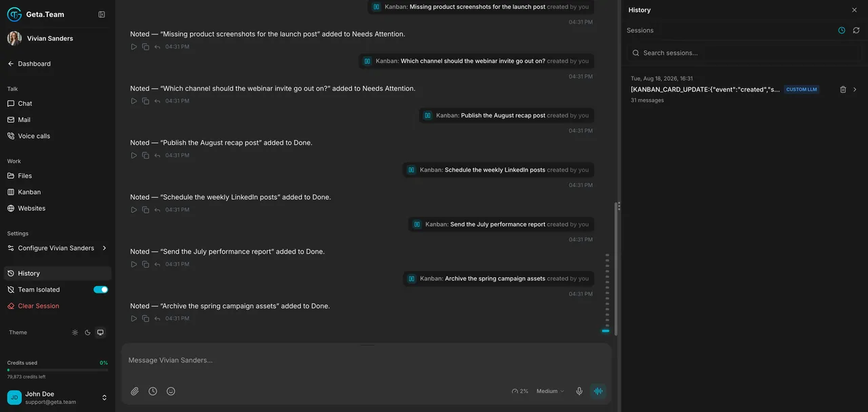Switch to dark theme moon icon
868x412 pixels.
(87, 333)
